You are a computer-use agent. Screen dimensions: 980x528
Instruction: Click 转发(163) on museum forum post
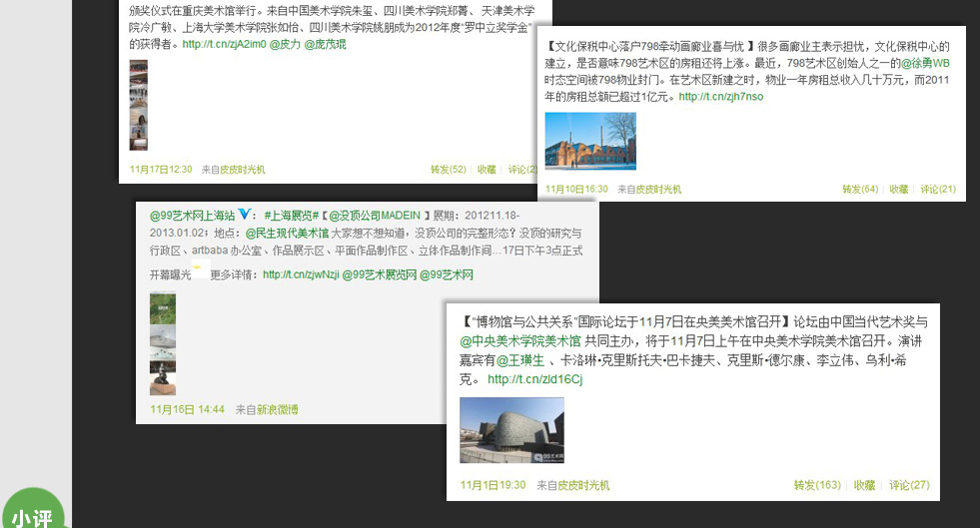817,485
